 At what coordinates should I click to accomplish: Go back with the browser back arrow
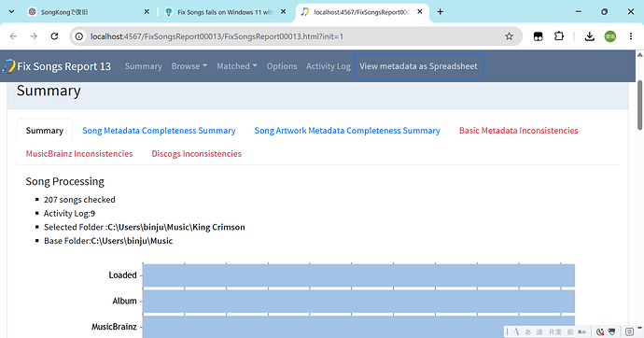point(13,36)
